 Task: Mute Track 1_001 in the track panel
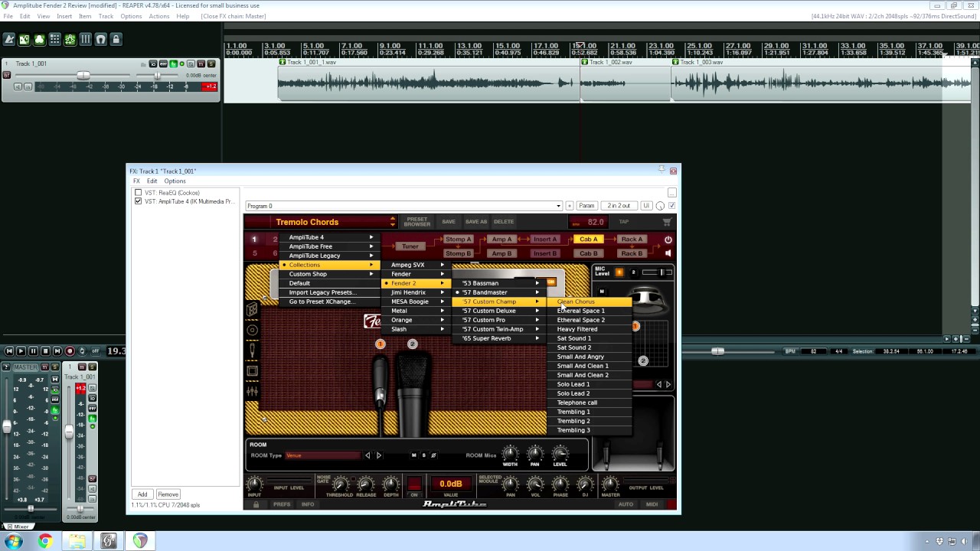click(x=201, y=64)
